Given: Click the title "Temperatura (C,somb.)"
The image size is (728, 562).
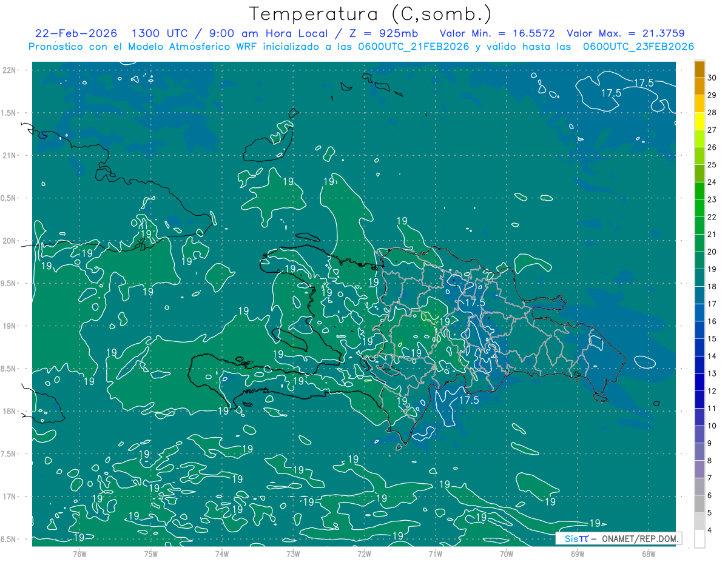Looking at the screenshot, I should [370, 14].
